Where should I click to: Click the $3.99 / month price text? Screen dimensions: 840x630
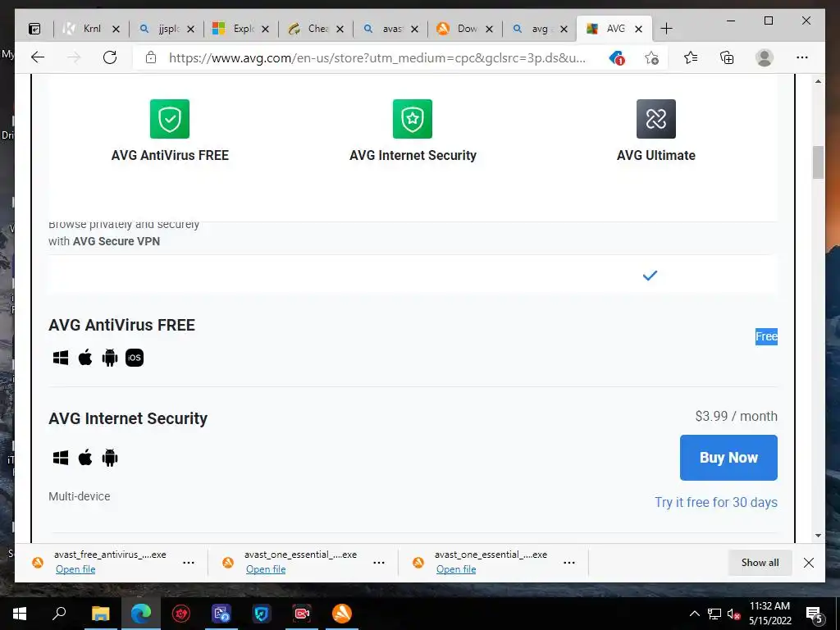click(736, 416)
